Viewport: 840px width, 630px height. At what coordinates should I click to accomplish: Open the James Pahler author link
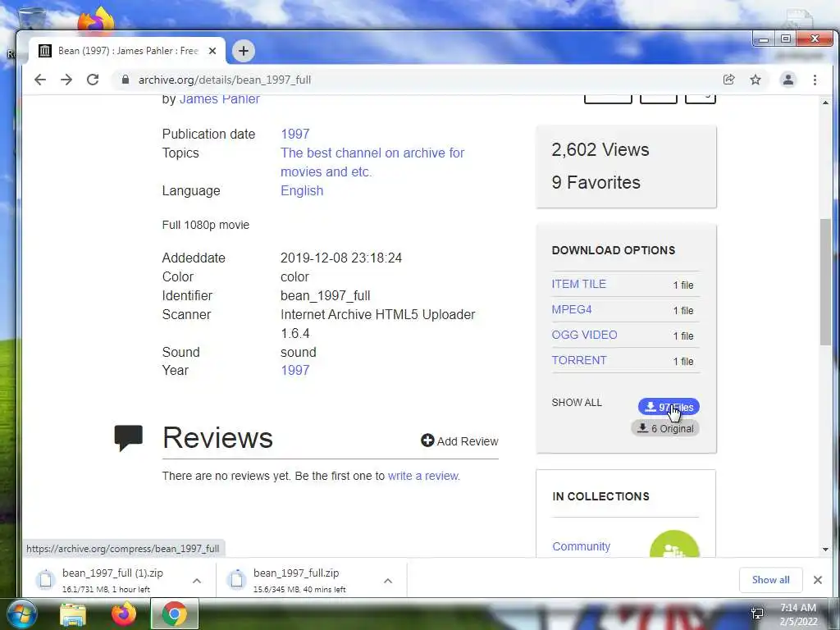tap(220, 99)
